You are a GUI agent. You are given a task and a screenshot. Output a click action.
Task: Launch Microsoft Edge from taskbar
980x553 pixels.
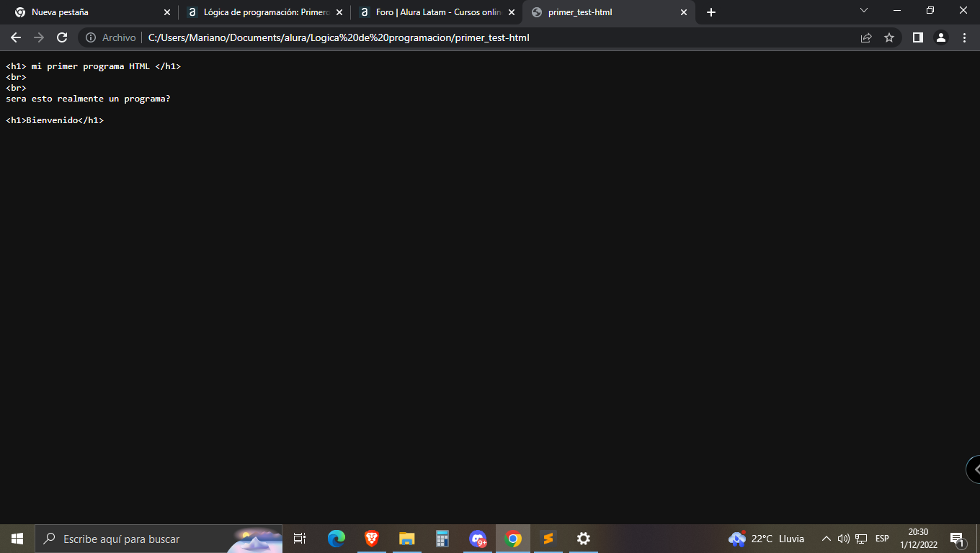click(337, 539)
